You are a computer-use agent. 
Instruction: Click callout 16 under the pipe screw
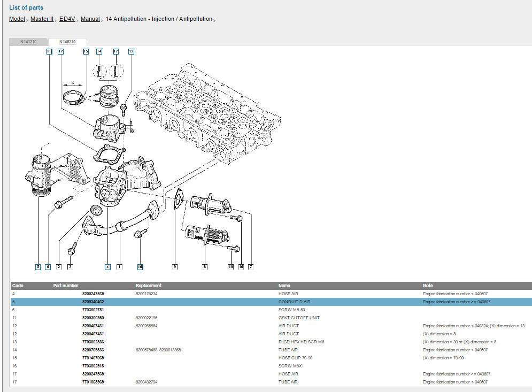pos(140,266)
